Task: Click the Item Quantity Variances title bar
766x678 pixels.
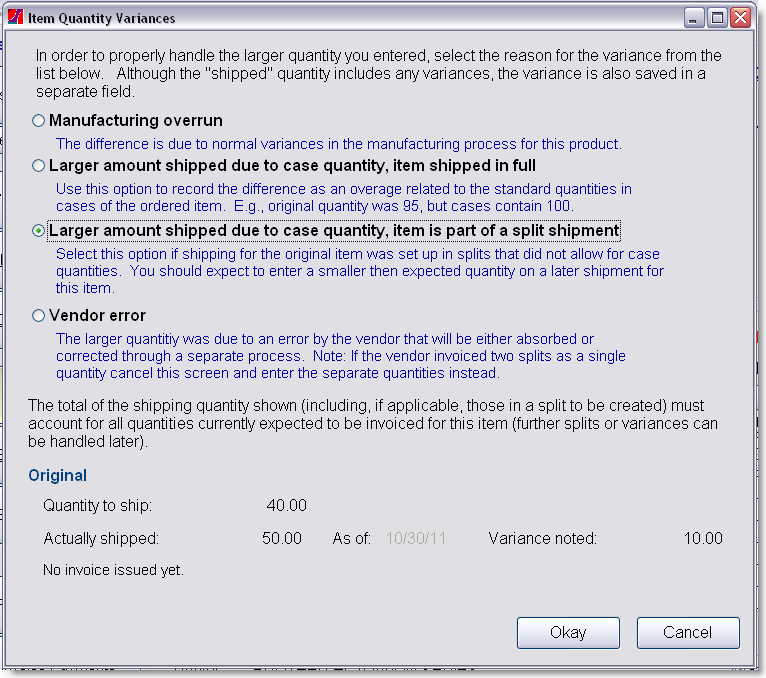Action: (x=342, y=18)
